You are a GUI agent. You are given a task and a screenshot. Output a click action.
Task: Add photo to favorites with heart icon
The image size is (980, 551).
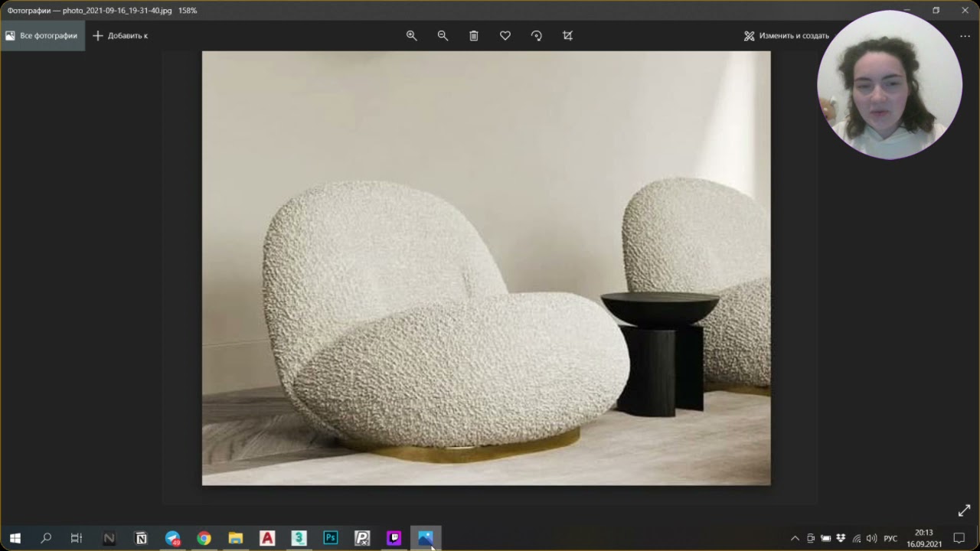[505, 35]
